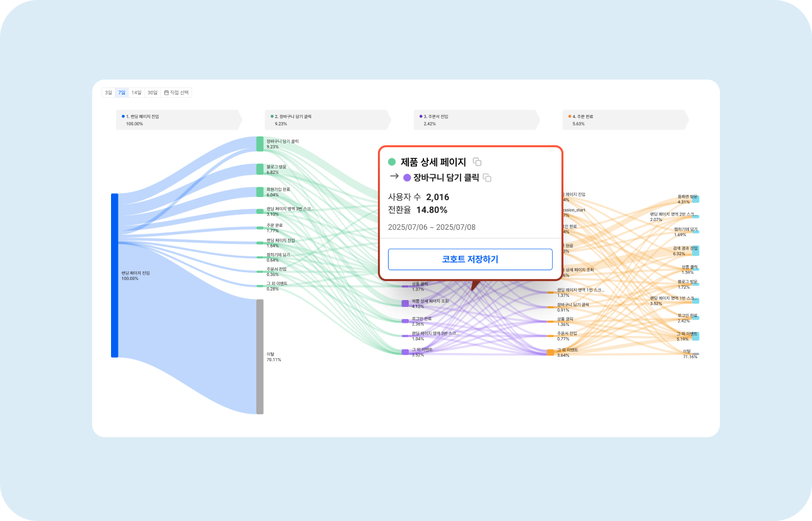
Task: Click the orange 그 외 이벤트 node
Action: pyautogui.click(x=550, y=352)
